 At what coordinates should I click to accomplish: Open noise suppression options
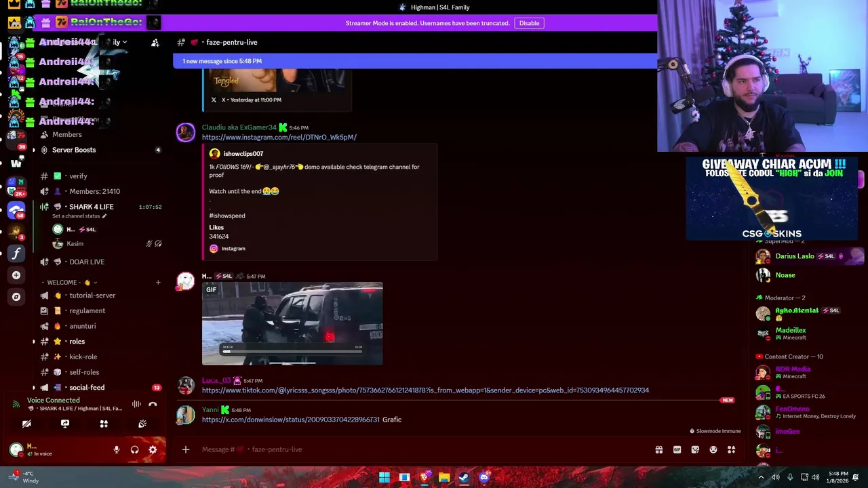136,404
